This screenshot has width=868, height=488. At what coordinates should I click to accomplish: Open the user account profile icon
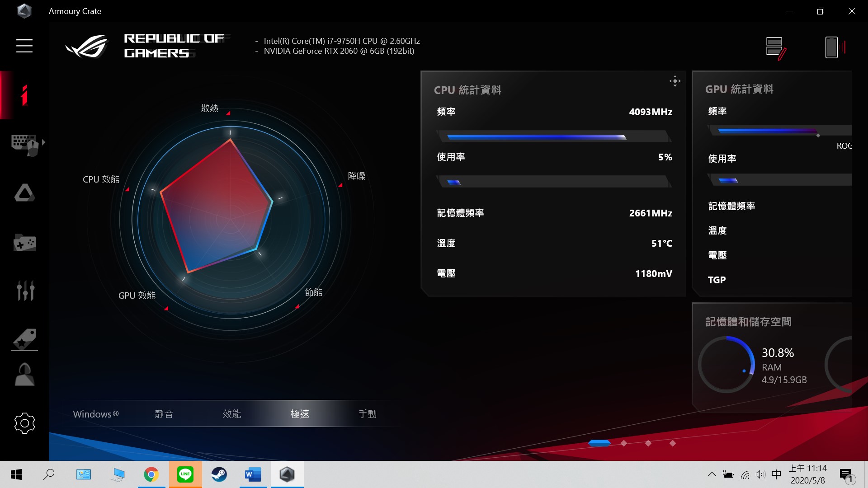pyautogui.click(x=24, y=375)
